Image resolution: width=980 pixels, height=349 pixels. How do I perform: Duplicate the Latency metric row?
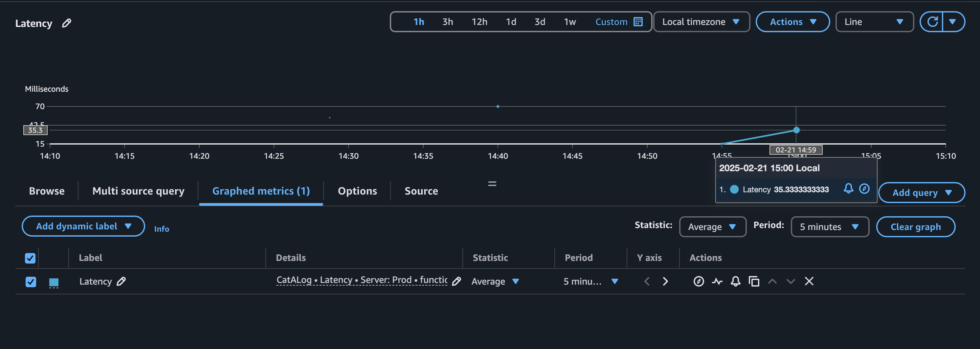(x=754, y=281)
